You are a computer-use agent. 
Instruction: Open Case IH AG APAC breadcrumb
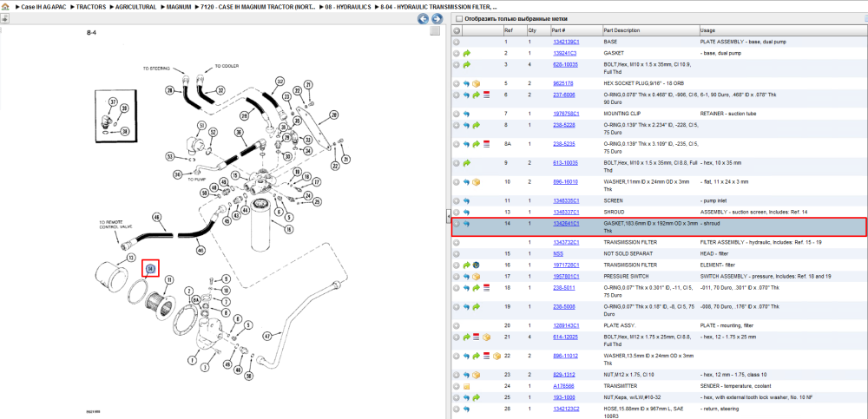coord(43,7)
